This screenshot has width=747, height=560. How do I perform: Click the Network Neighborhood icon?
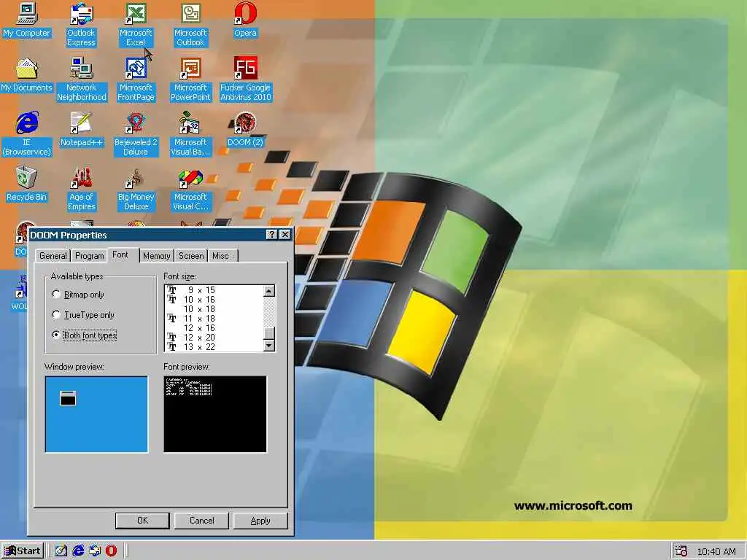(82, 79)
